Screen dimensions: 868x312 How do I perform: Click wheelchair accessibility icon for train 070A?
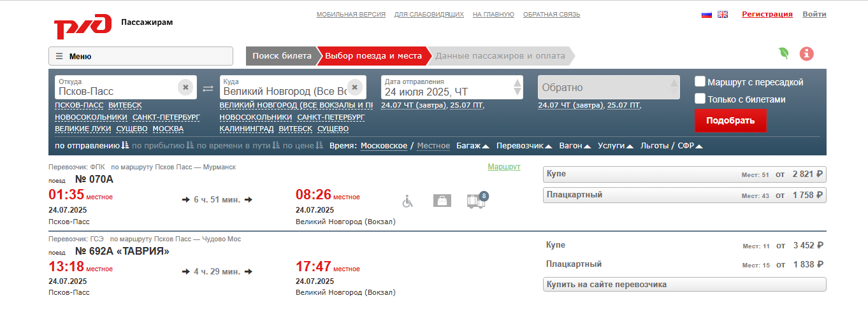point(408,201)
